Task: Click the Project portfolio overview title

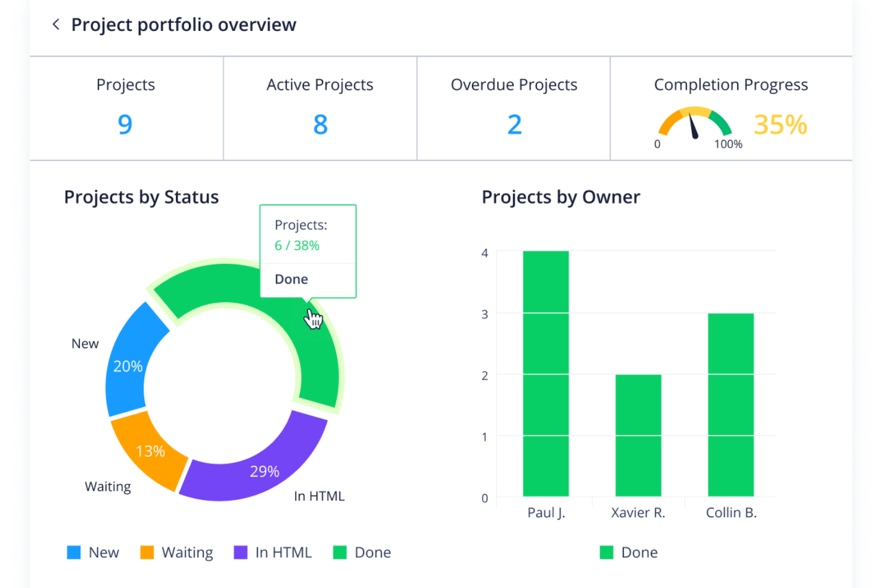Action: tap(184, 25)
